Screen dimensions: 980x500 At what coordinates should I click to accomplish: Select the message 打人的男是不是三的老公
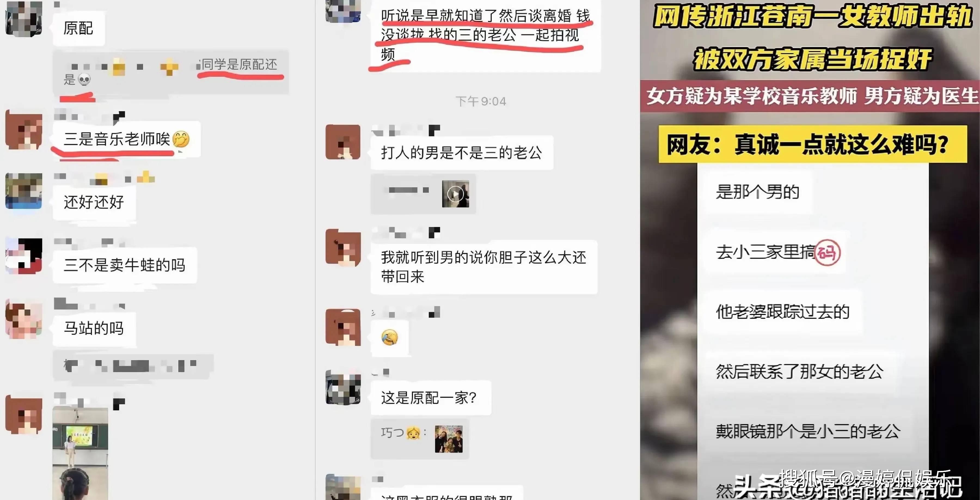click(462, 153)
